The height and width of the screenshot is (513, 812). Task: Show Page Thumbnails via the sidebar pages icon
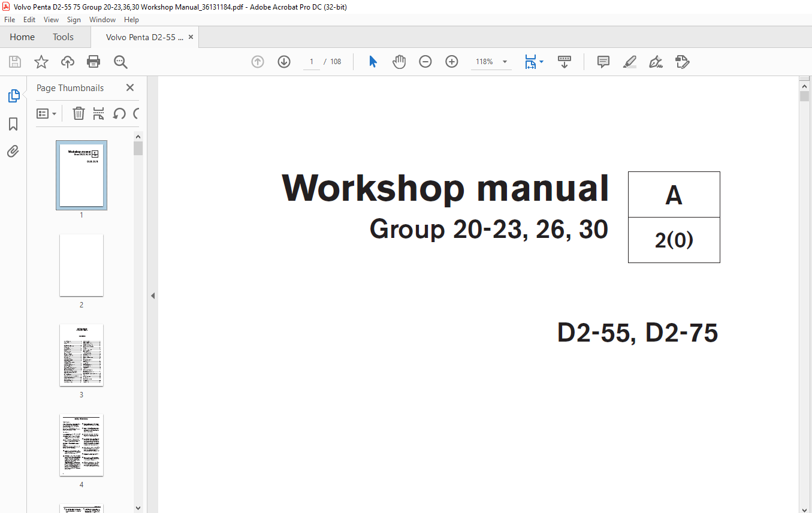coord(13,96)
